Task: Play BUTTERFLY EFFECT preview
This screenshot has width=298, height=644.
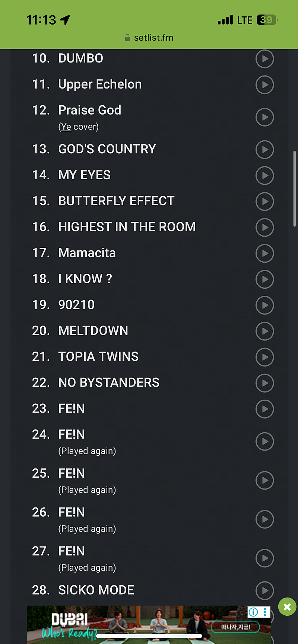Action: [x=265, y=202]
